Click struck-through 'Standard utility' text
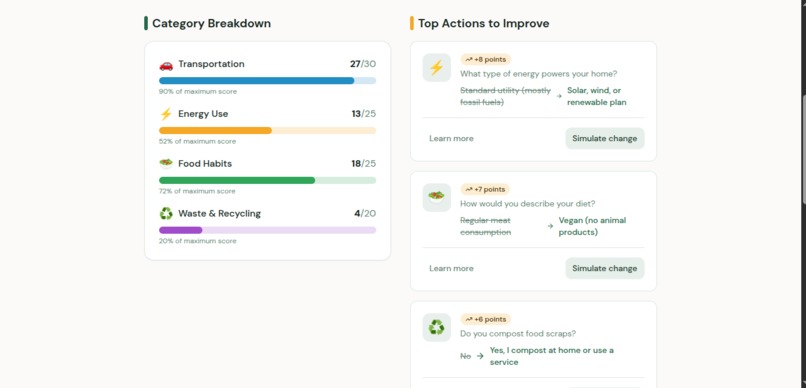This screenshot has width=806, height=388. (505, 96)
